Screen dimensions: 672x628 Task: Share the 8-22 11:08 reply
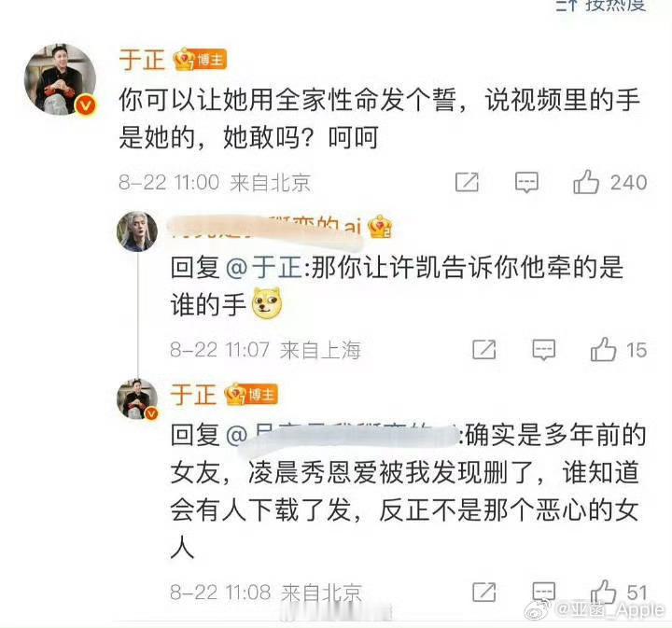483,592
